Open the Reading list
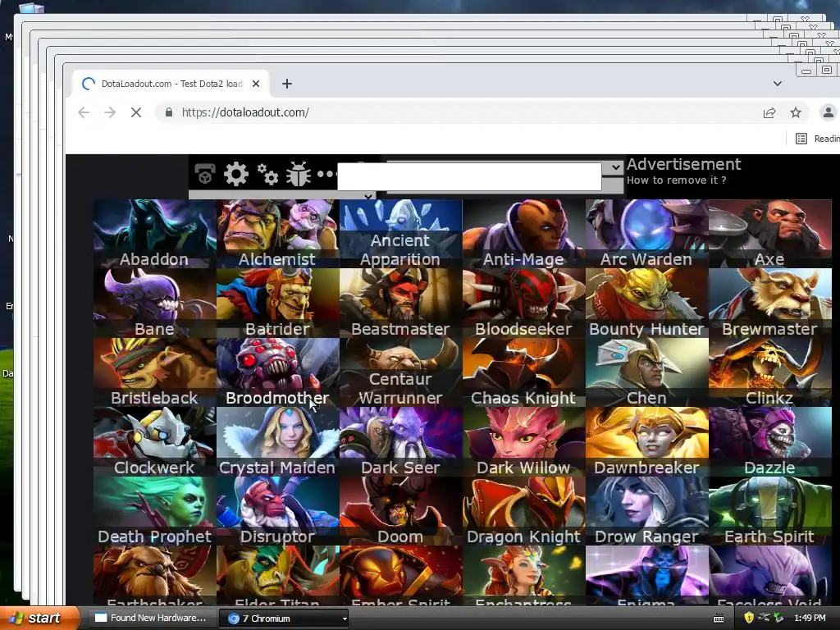This screenshot has height=630, width=840. click(818, 139)
